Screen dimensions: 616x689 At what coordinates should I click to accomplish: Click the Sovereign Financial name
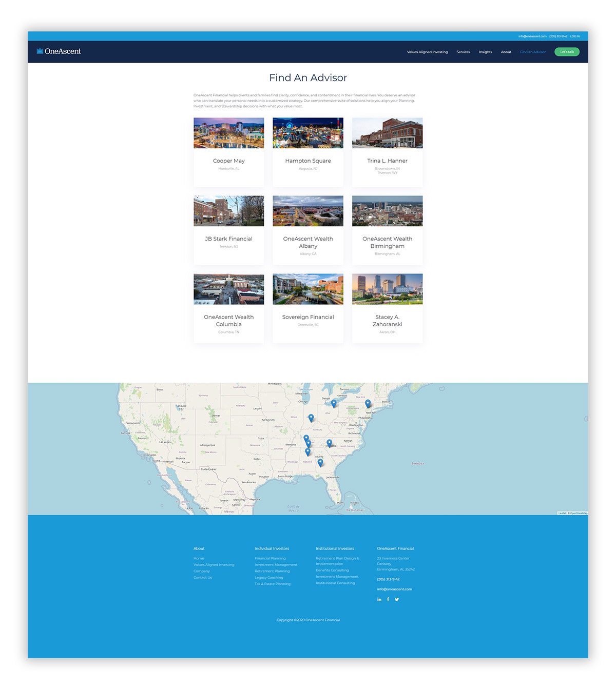[308, 317]
